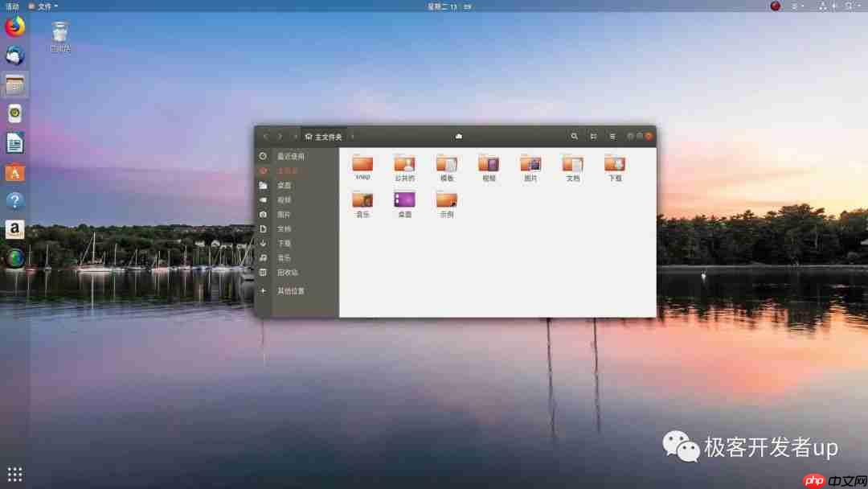Screen dimensions: 868x489
Task: Launch Thunderbird mail client
Action: [14, 55]
